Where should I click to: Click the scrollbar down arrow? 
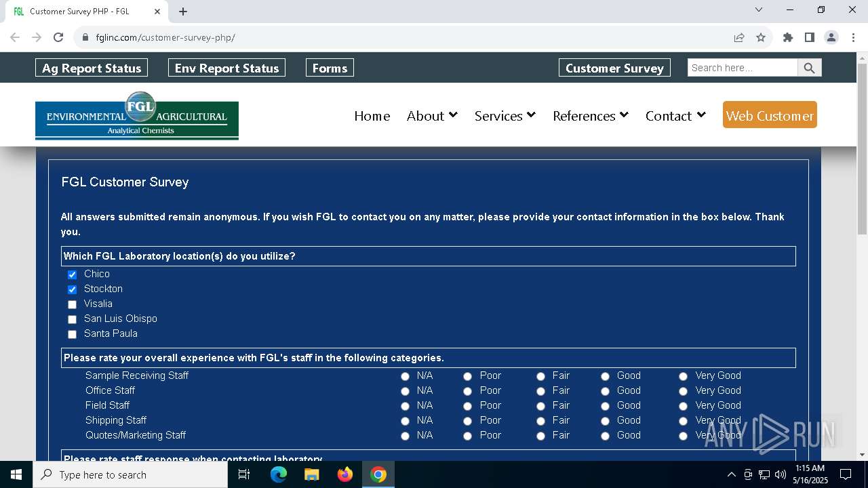click(862, 455)
